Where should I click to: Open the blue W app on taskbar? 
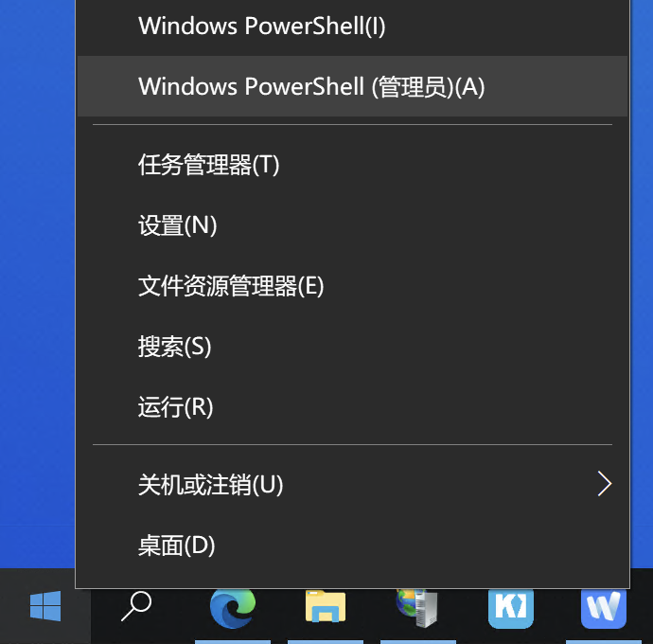click(x=604, y=608)
